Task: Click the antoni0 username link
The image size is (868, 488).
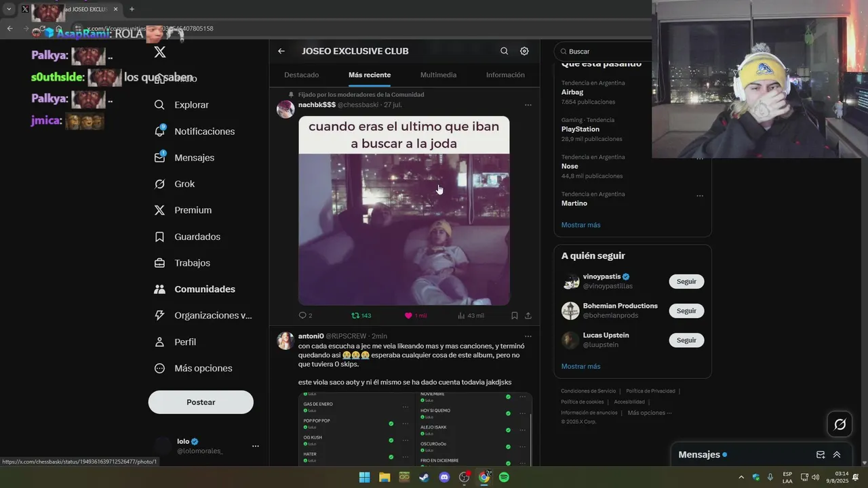Action: [x=311, y=336]
